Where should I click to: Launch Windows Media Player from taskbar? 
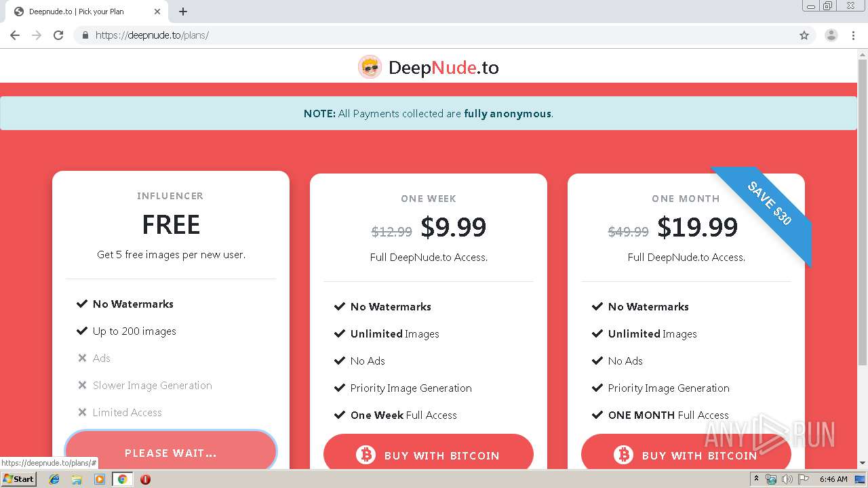[x=100, y=479]
